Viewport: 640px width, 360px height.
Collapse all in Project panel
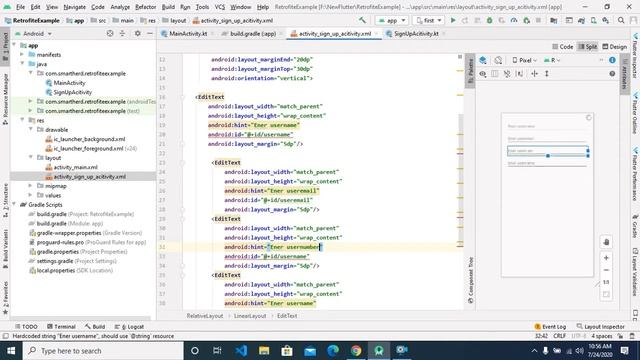[122, 33]
